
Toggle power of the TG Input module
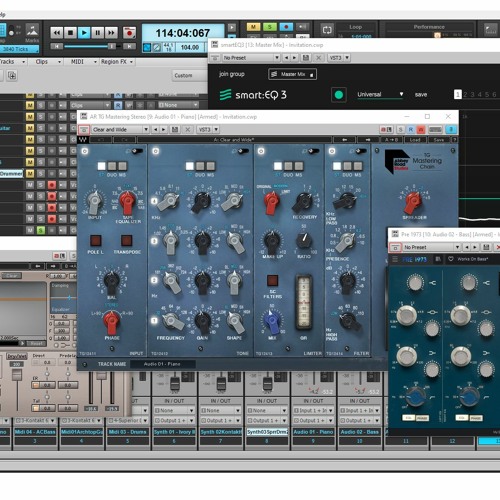pos(85,151)
